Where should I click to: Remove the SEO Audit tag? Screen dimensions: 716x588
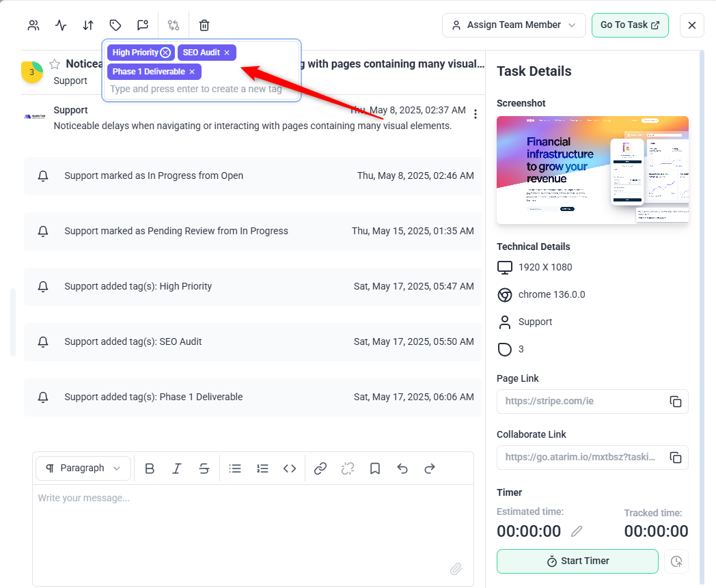(227, 53)
